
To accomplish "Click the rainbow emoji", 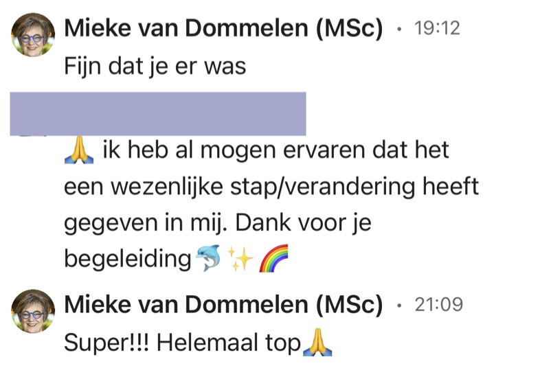I will click(273, 258).
